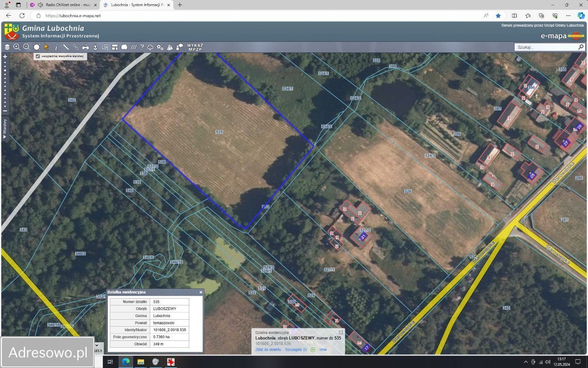This screenshot has height=368, width=588.
Task: Click the print map icon
Action: 85,47
